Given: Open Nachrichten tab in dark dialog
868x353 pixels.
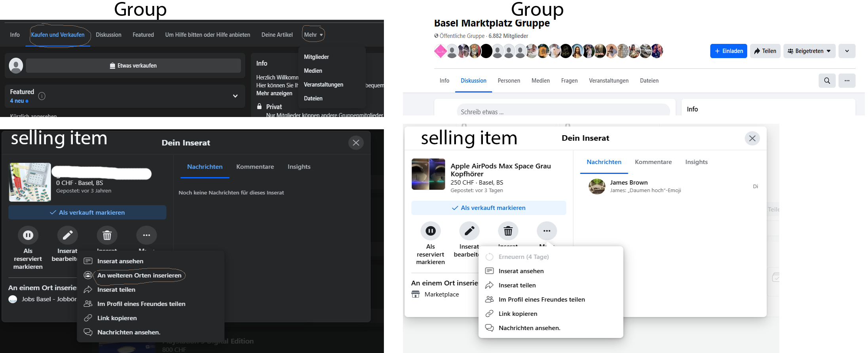Looking at the screenshot, I should (x=205, y=167).
